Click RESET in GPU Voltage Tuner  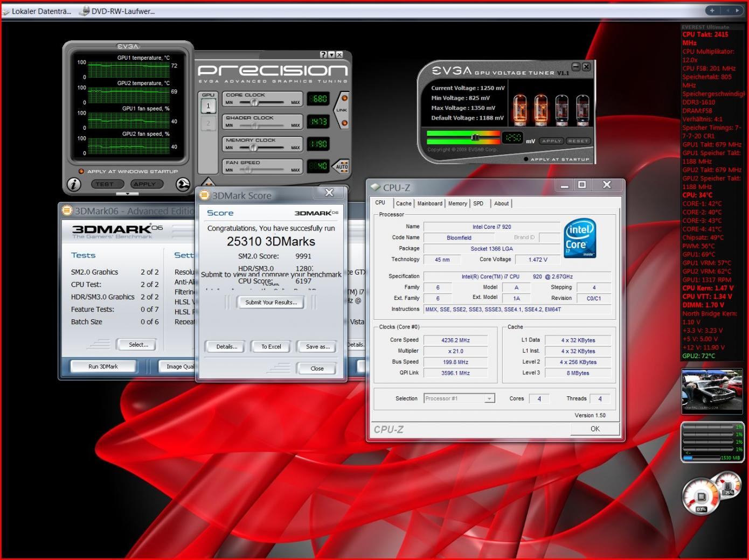pyautogui.click(x=578, y=141)
